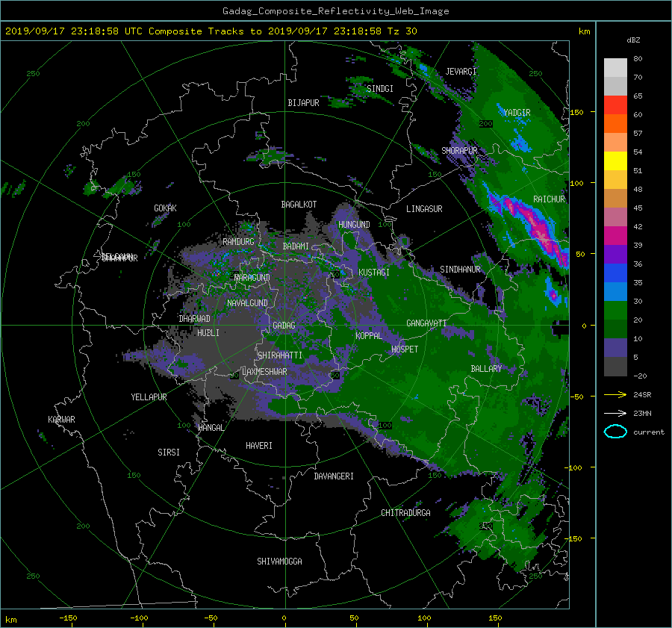Click the white 23MN arrow legend icon

click(615, 413)
